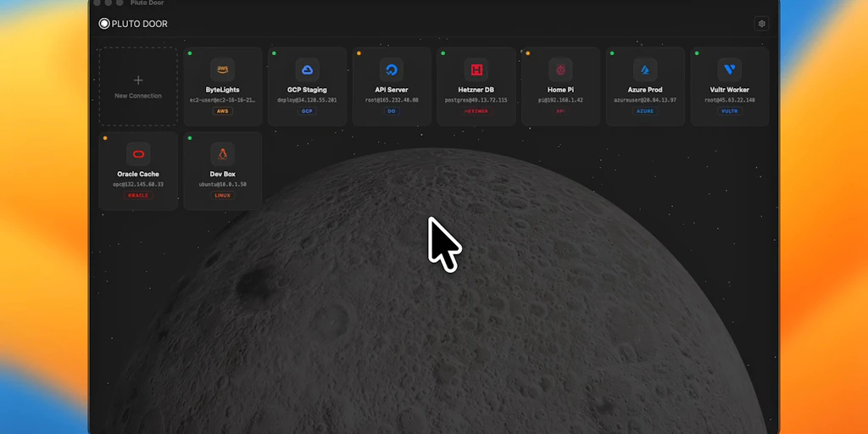Click Dev Box green status dot
The image size is (868, 434).
click(x=190, y=138)
